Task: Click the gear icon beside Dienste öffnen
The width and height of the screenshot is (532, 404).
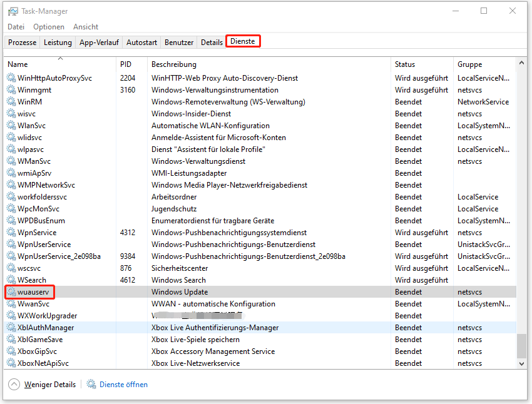Action: (x=91, y=384)
